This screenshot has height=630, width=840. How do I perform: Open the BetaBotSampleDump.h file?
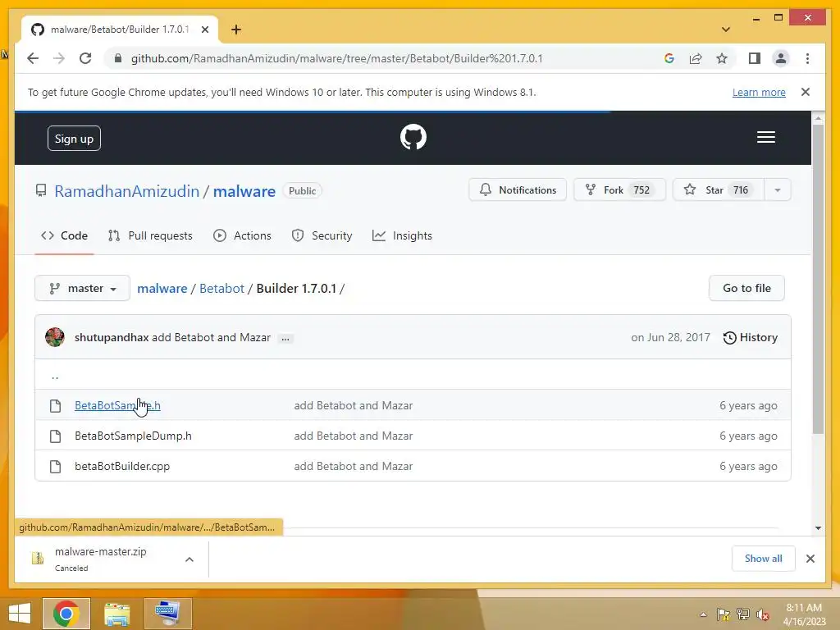(133, 436)
